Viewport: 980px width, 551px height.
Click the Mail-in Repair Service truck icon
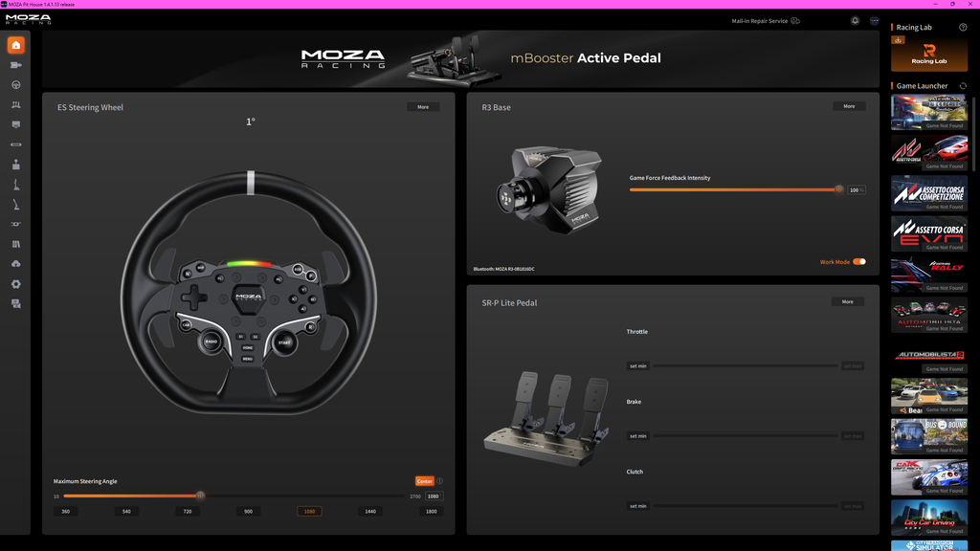[795, 21]
